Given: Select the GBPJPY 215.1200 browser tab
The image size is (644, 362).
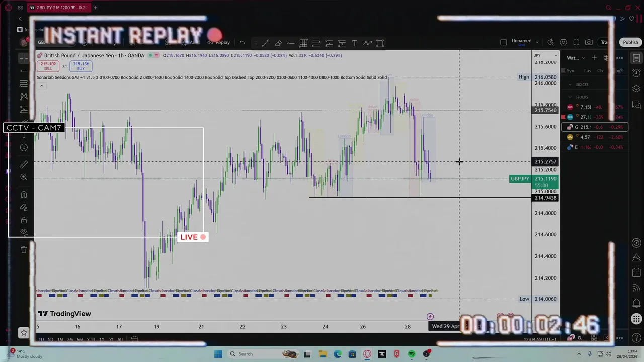Looking at the screenshot, I should tap(58, 8).
